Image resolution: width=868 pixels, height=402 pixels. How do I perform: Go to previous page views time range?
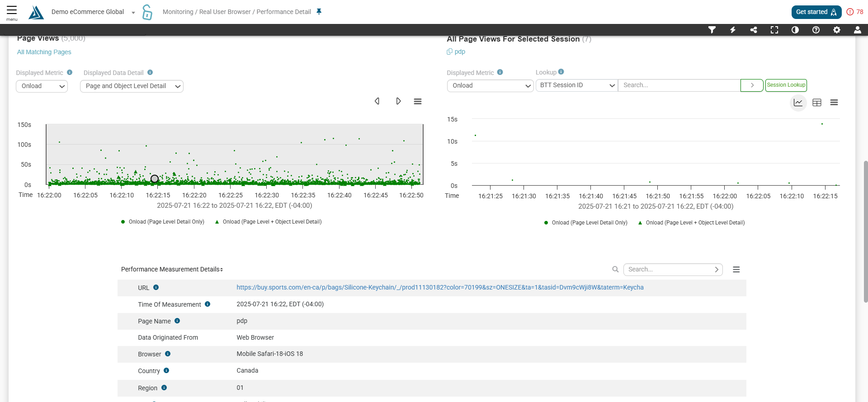(377, 101)
